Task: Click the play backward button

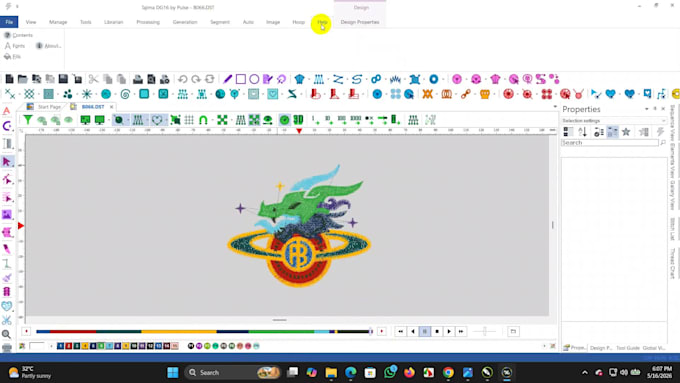Action: tap(412, 331)
